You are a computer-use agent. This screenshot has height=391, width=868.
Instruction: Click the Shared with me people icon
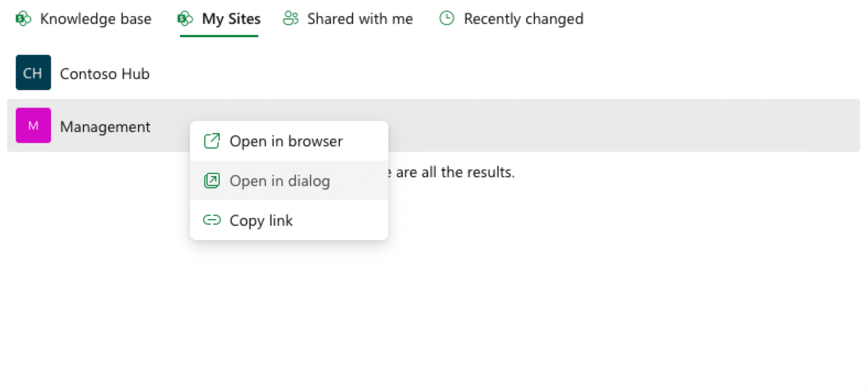tap(290, 19)
